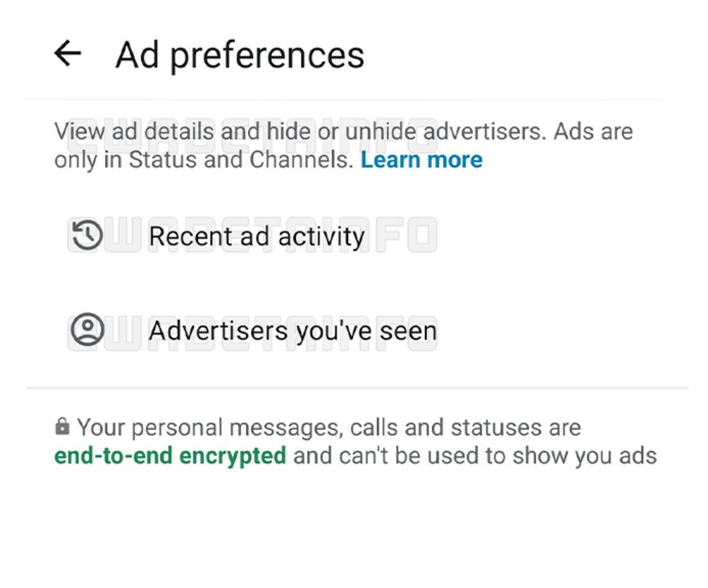Open Recent ad activity

coord(256,236)
